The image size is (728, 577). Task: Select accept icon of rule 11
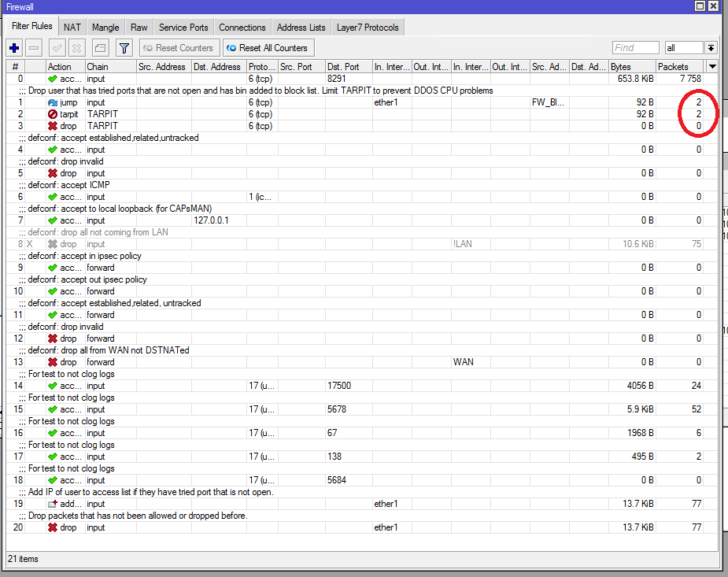[53, 315]
